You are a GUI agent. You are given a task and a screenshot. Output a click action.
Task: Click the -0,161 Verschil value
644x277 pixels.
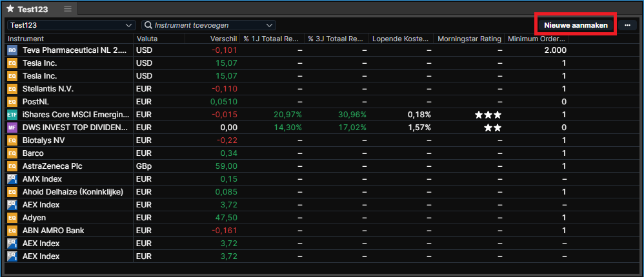[225, 231]
